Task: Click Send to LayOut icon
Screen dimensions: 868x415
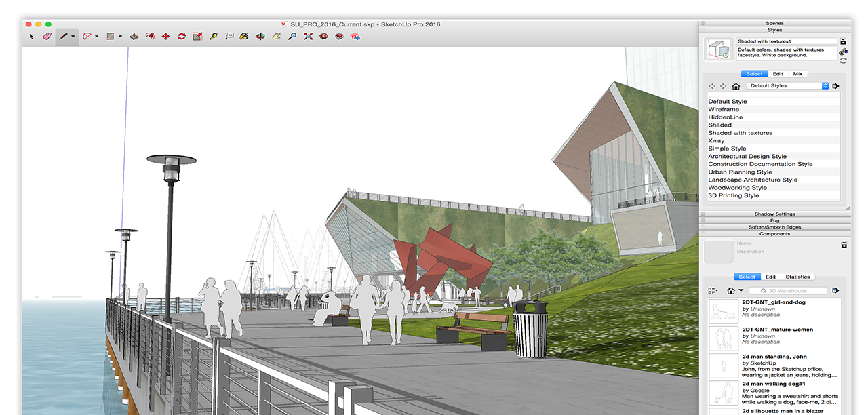Action: click(355, 37)
